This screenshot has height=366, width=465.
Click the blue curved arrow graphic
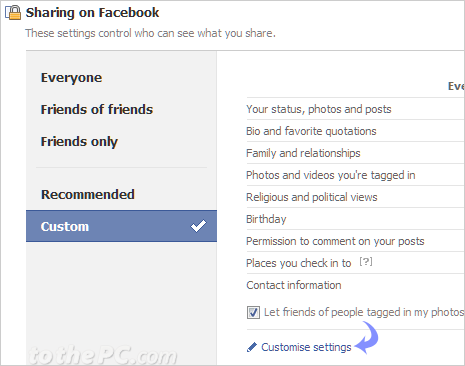pos(366,337)
